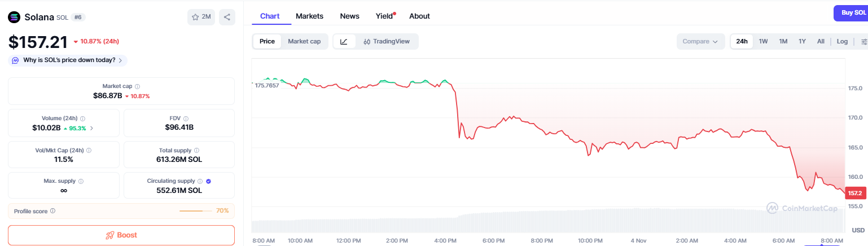Toggle the Price chart view
This screenshot has height=246, width=868.
click(267, 41)
